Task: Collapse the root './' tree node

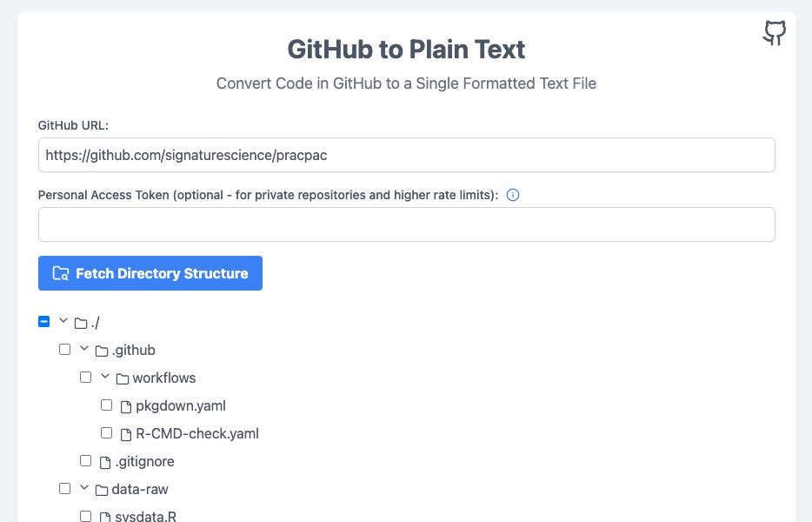Action: tap(62, 320)
